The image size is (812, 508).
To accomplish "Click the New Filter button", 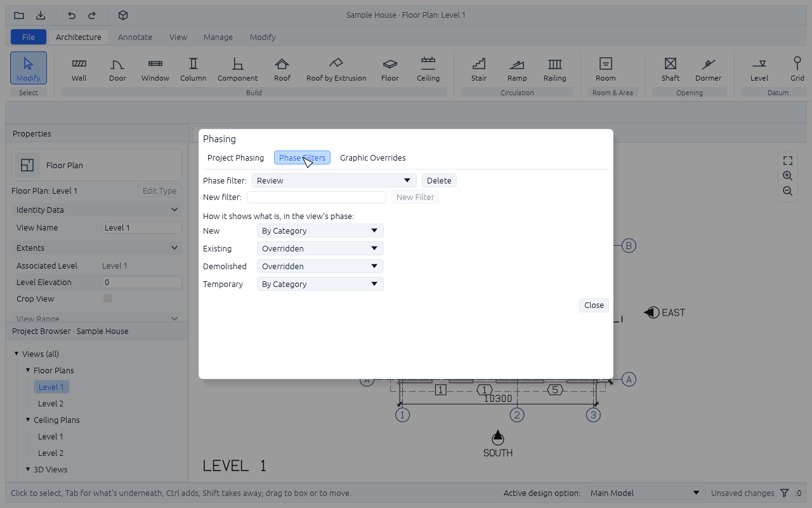I will 415,197.
